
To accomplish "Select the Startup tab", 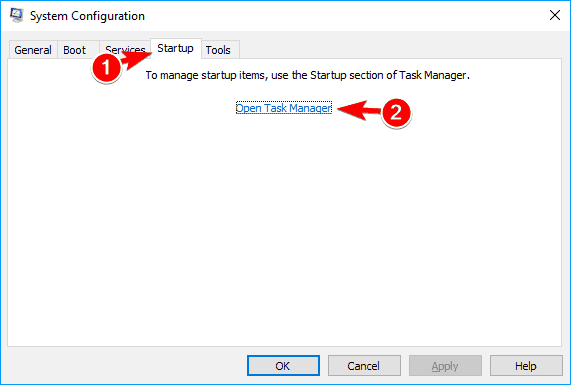I will [x=176, y=48].
